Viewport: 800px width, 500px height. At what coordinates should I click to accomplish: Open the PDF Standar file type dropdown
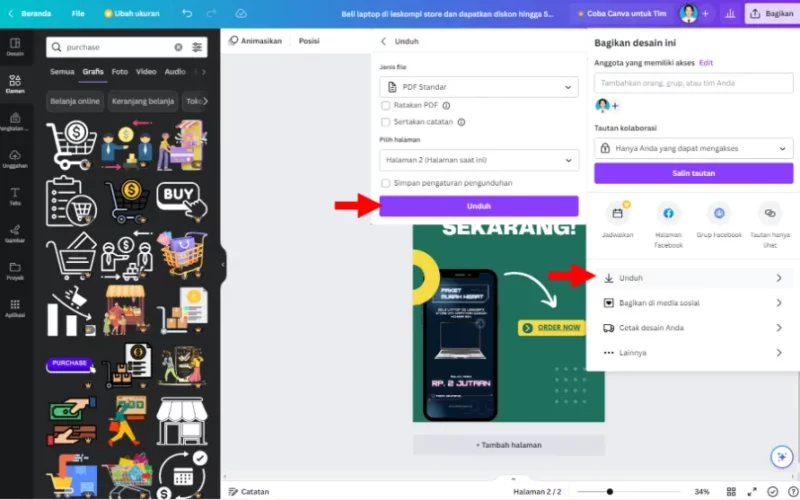479,87
